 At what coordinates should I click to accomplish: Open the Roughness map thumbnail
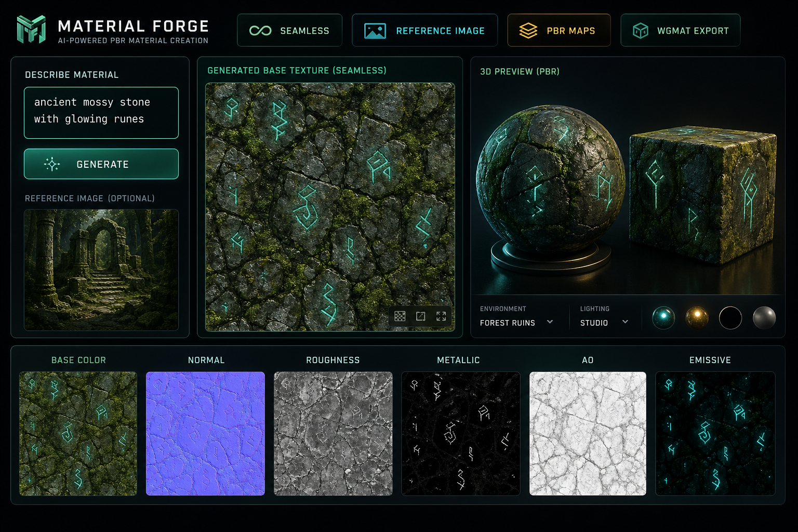tap(333, 433)
